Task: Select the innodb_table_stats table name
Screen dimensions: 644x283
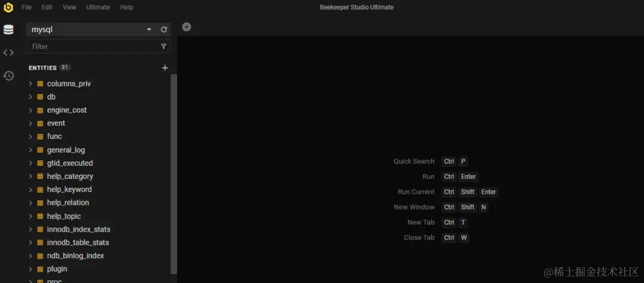Action: point(78,243)
